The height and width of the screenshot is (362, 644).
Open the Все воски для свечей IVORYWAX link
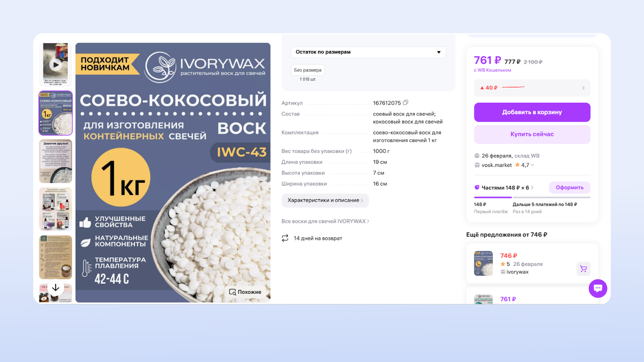coord(325,221)
